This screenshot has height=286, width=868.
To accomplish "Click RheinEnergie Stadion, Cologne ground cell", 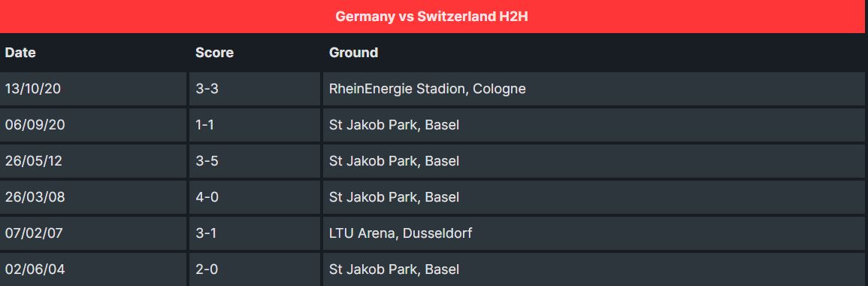I will pos(594,89).
